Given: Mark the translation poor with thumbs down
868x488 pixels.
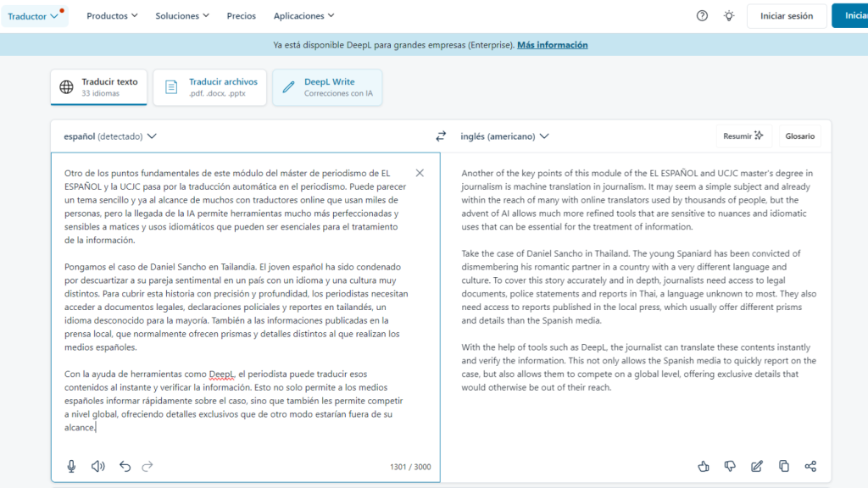Looking at the screenshot, I should point(730,466).
